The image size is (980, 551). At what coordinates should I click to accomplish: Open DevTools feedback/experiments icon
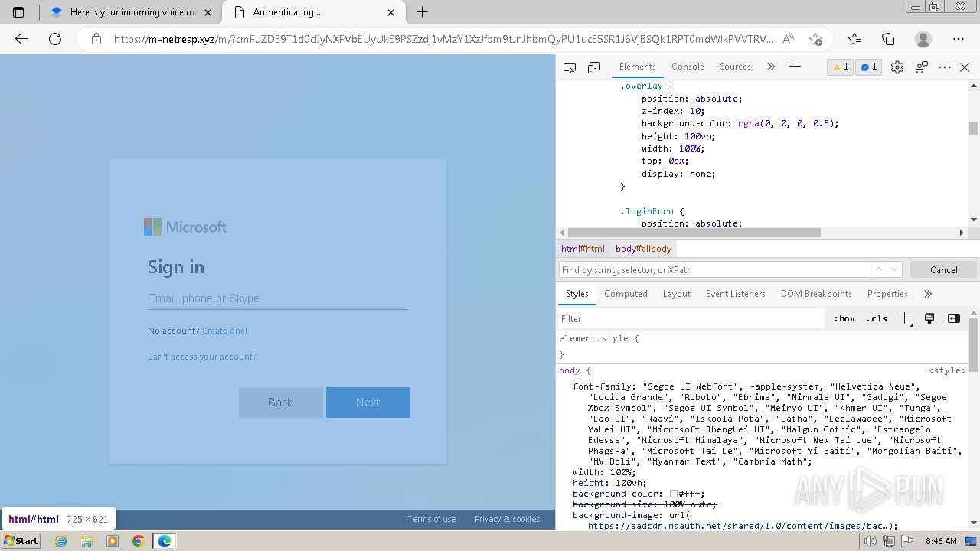tap(922, 67)
